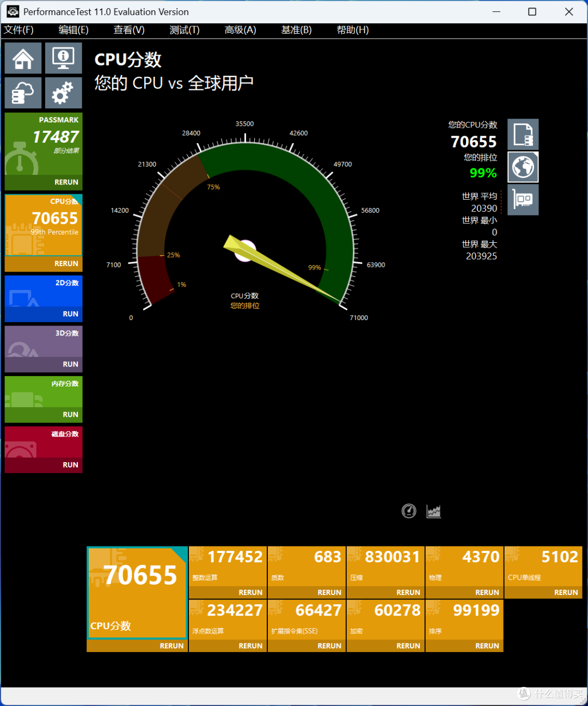
Task: Select the 3D分数 sidebar tile
Action: pyautogui.click(x=44, y=341)
